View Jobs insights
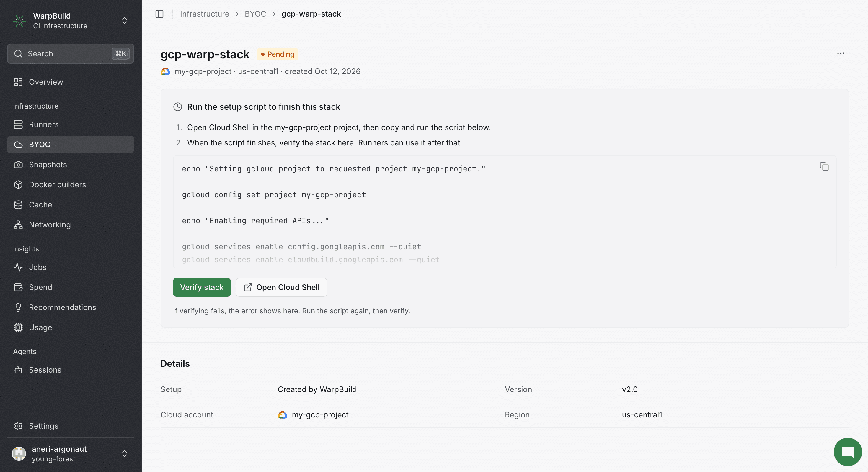Image resolution: width=868 pixels, height=472 pixels. point(71,267)
